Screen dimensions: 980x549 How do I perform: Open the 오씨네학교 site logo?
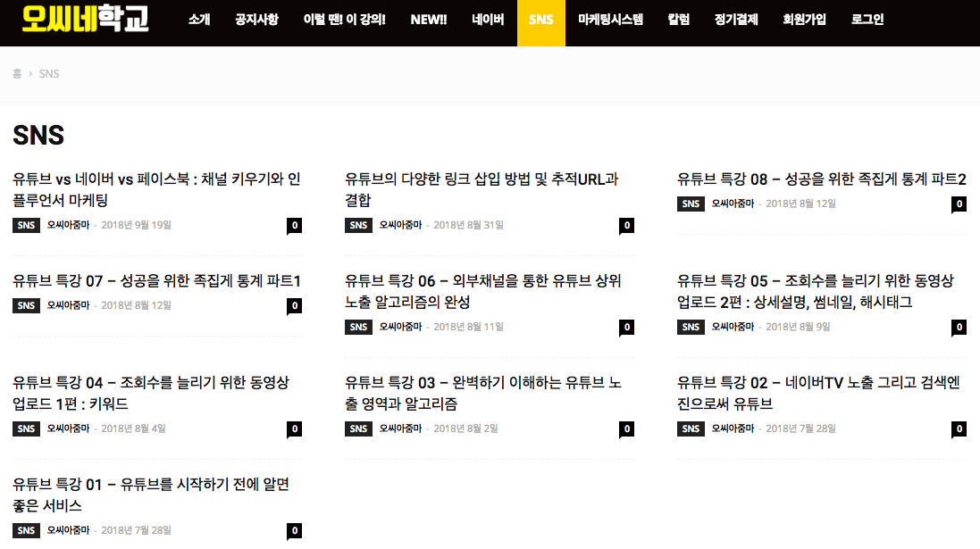pyautogui.click(x=85, y=18)
